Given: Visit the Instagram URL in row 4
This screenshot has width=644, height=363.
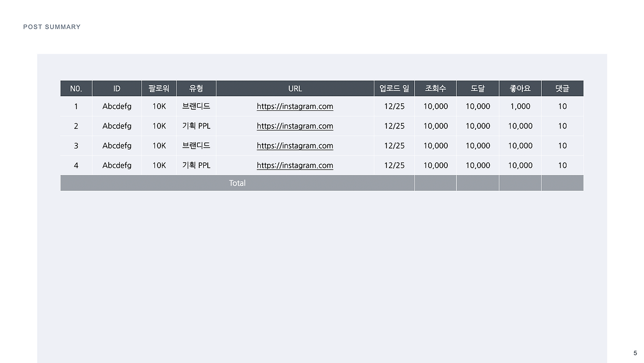Looking at the screenshot, I should coord(295,165).
